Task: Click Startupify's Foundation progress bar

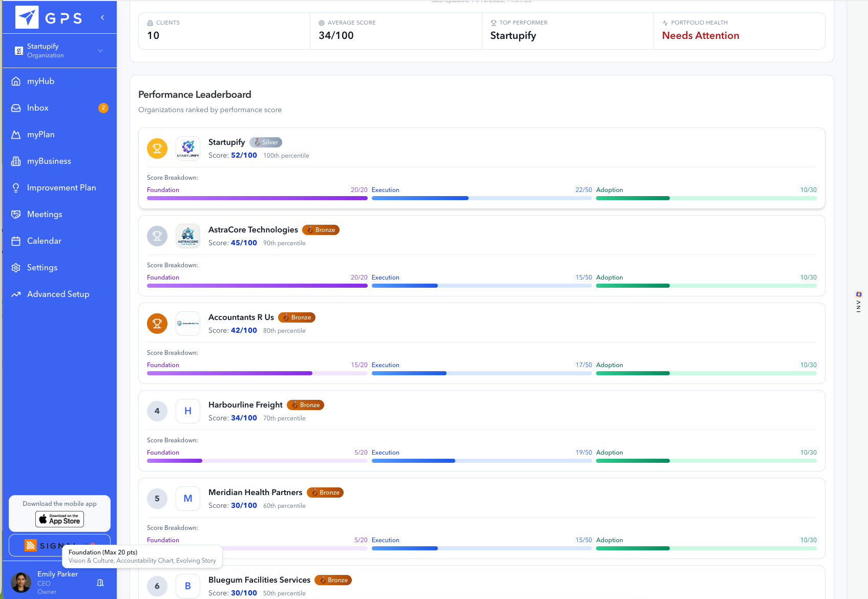Action: [257, 198]
